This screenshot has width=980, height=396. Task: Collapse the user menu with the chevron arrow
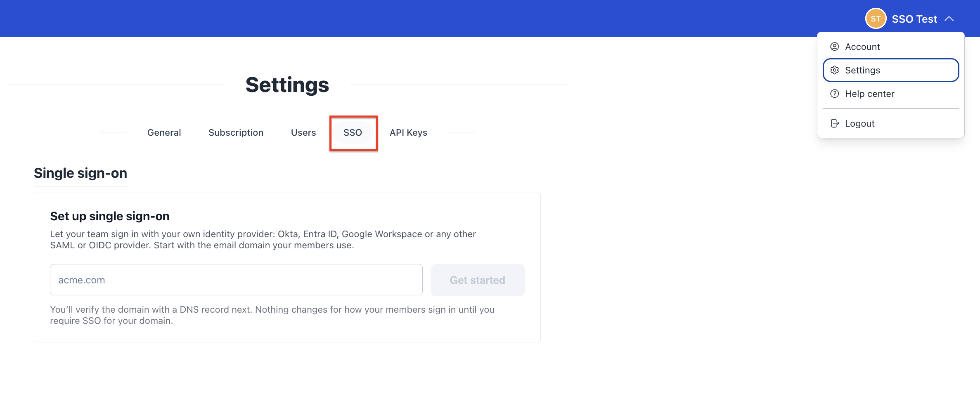coord(949,19)
